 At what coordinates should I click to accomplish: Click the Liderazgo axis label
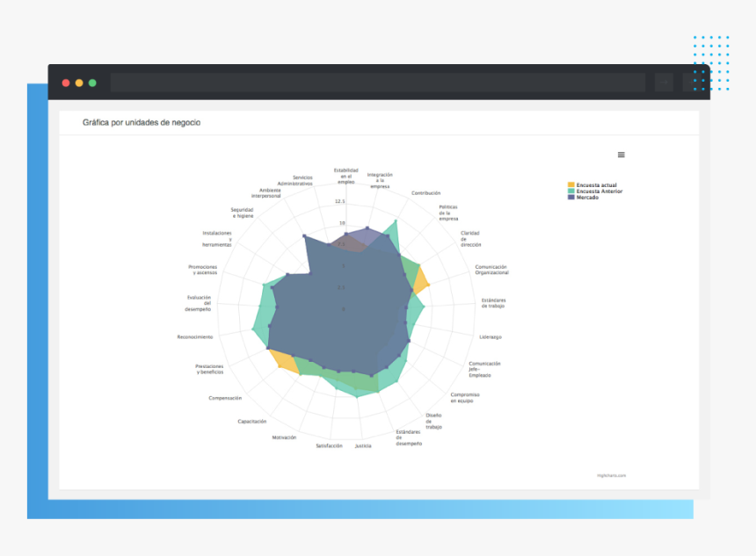pyautogui.click(x=491, y=337)
